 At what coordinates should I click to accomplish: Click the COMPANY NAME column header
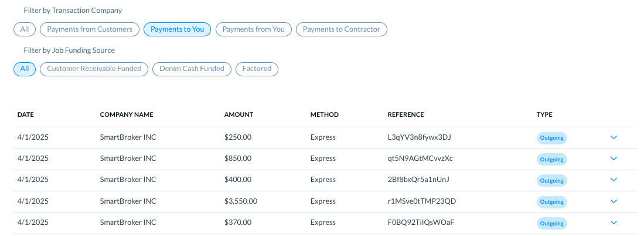pos(127,115)
